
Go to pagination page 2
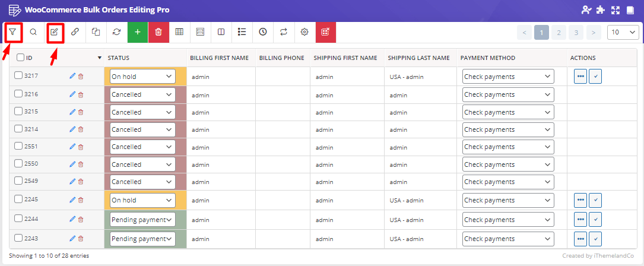559,32
